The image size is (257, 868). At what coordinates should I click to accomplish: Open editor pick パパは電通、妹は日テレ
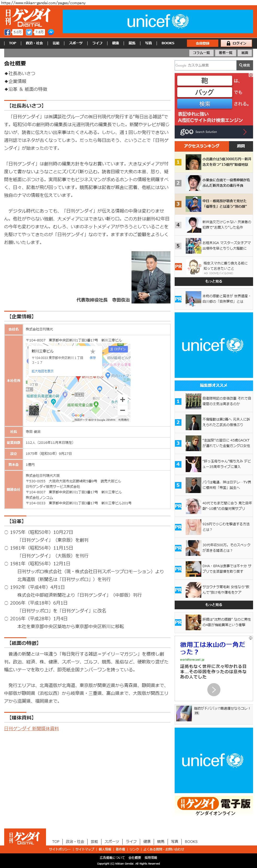pyautogui.click(x=226, y=485)
